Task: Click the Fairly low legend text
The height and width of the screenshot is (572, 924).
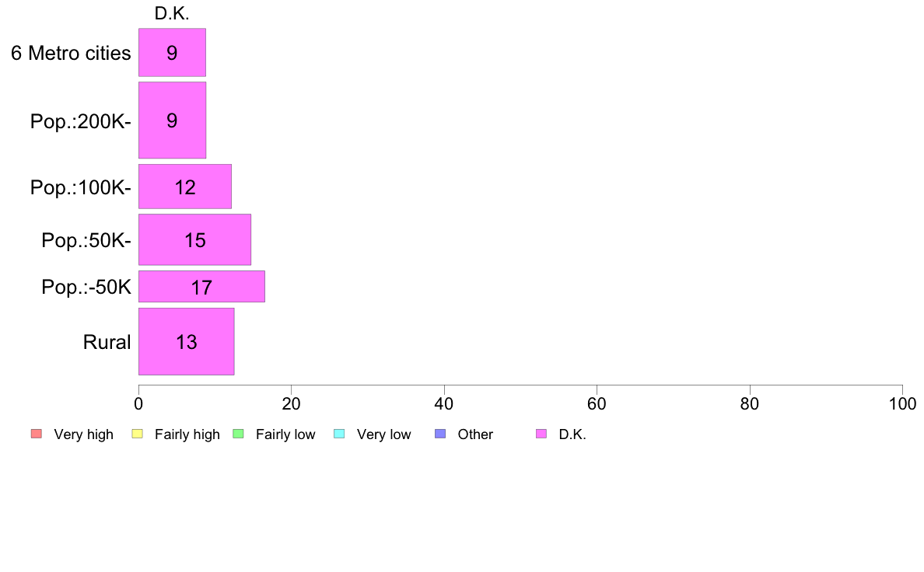Action: (285, 434)
